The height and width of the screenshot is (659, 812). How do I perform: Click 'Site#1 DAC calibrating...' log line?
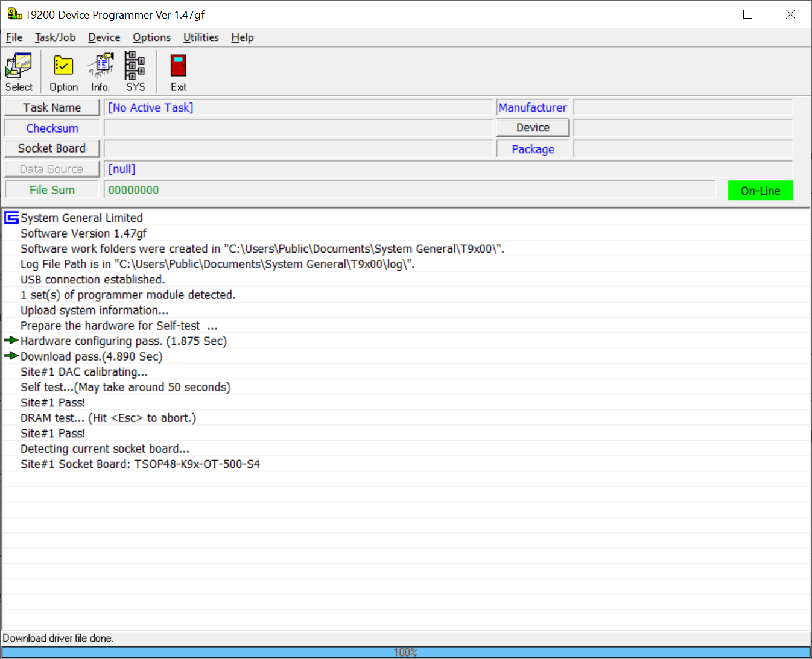(84, 372)
